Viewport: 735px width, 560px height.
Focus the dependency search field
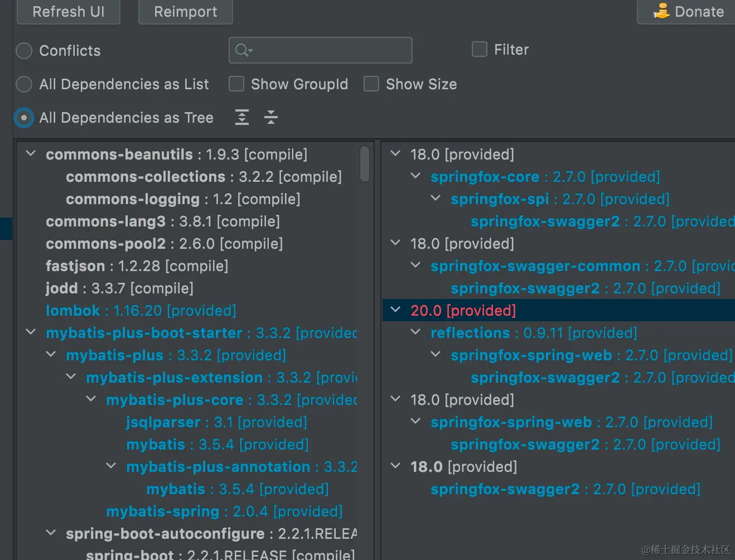321,50
